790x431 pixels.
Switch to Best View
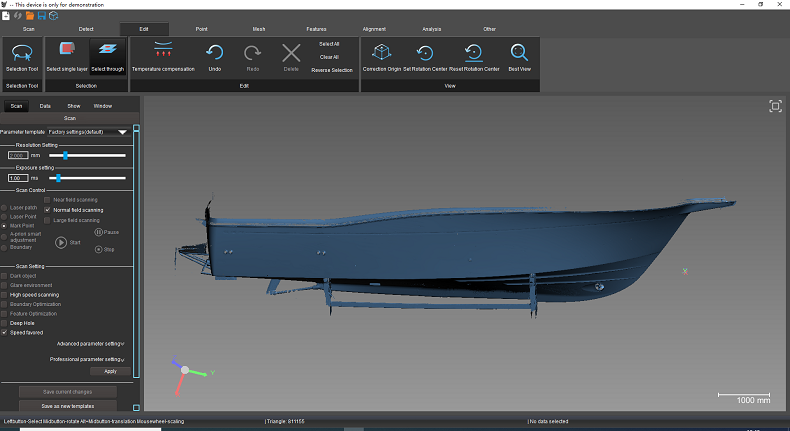pos(520,53)
